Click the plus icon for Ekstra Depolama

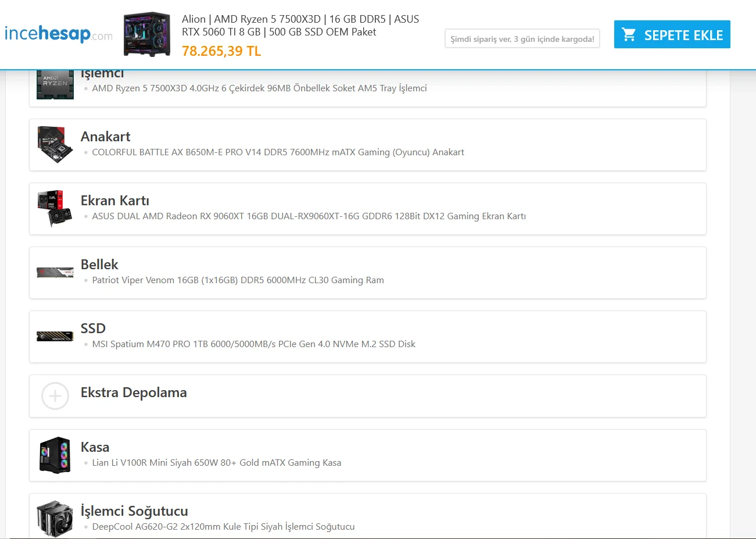(55, 396)
